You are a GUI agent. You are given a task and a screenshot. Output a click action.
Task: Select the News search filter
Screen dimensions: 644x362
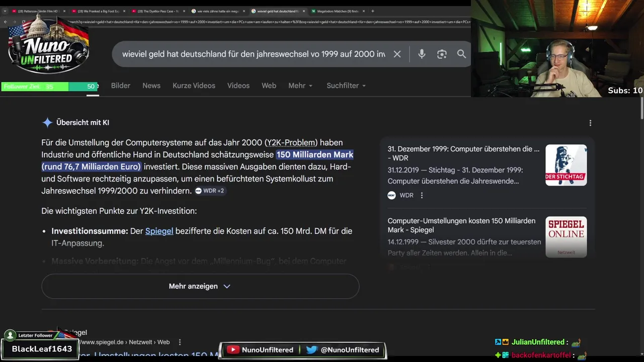pyautogui.click(x=151, y=85)
